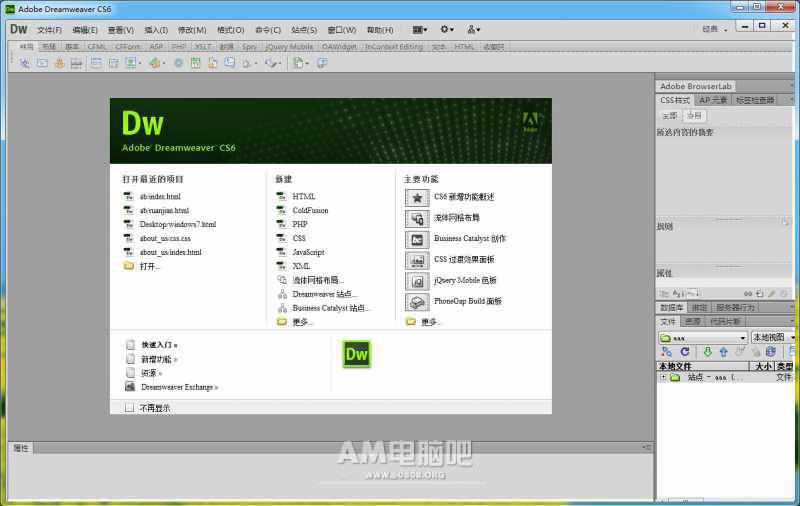The height and width of the screenshot is (506, 800).
Task: Open the 帮助(H) menu
Action: (x=380, y=30)
